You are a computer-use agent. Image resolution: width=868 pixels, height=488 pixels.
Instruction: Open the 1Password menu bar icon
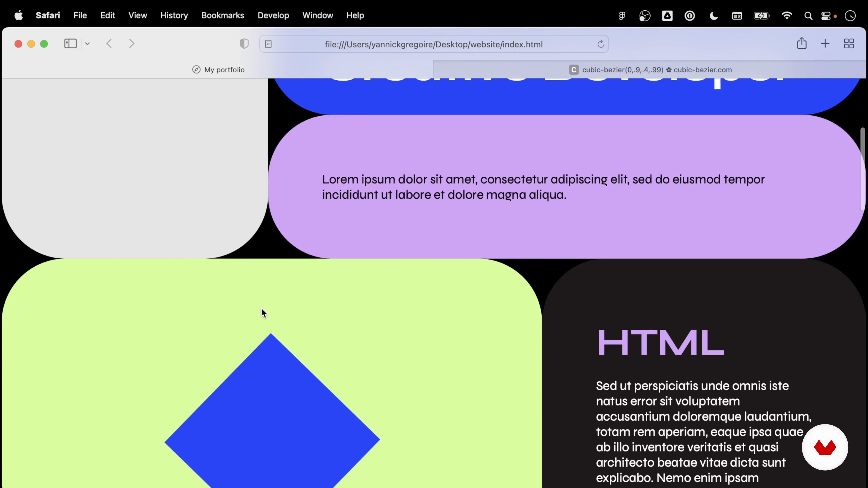690,16
